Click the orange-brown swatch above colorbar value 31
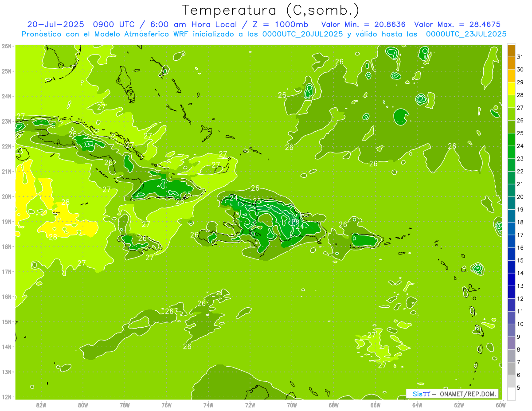Screen dimensions: 532x411 [x=511, y=51]
